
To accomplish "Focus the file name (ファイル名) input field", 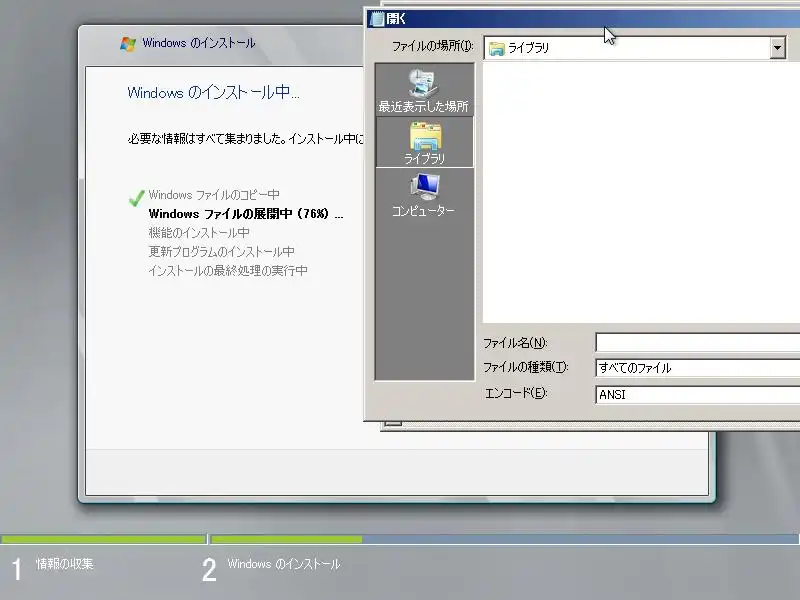I will pyautogui.click(x=697, y=342).
